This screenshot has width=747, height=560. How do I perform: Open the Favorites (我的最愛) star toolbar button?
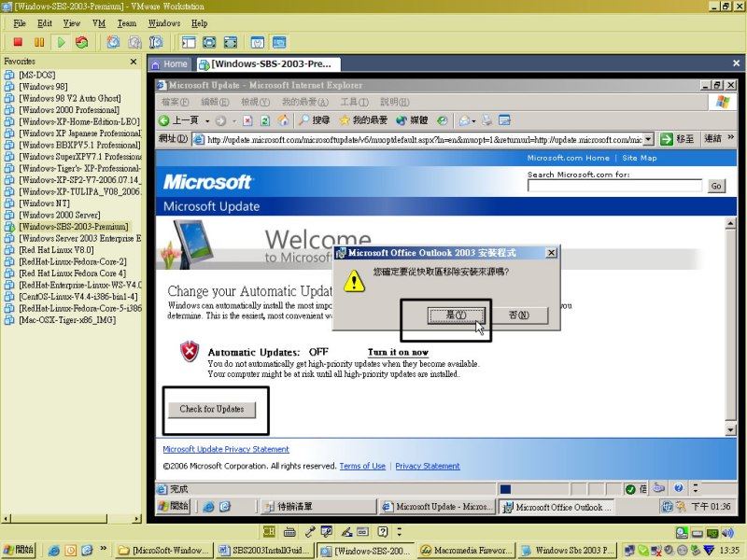[x=363, y=120]
